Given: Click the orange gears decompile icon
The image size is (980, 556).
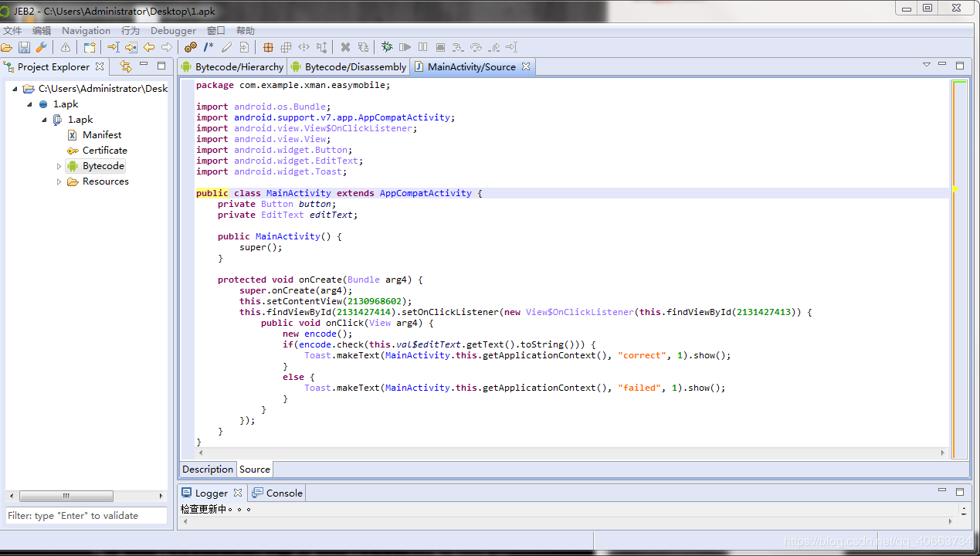Looking at the screenshot, I should coord(191,48).
